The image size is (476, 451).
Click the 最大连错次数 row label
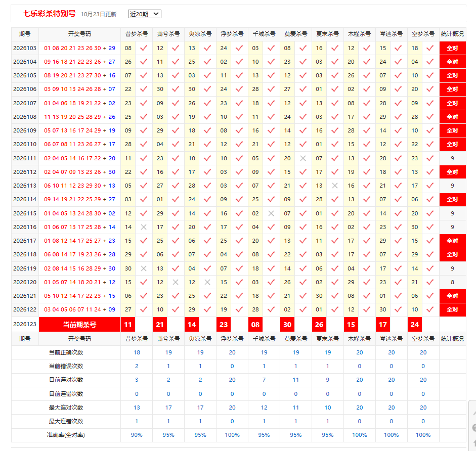pos(66,421)
